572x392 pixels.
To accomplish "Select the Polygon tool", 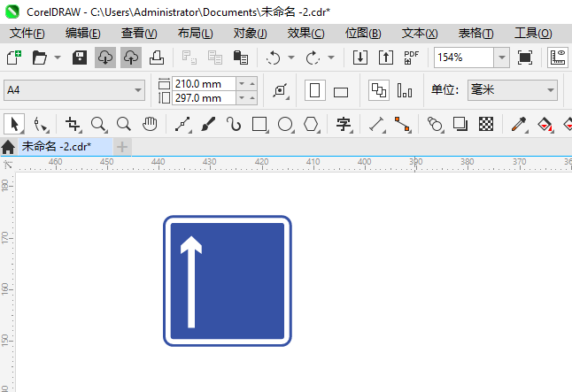I will pos(311,125).
